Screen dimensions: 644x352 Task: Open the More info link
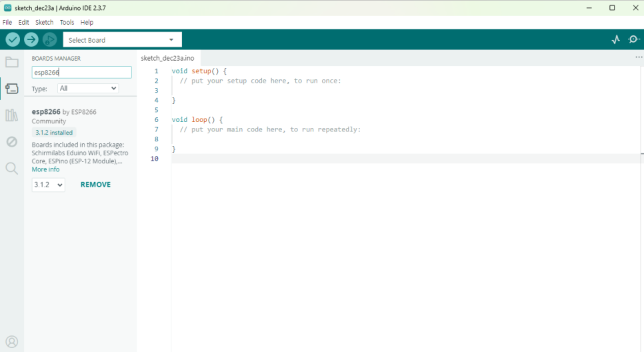[x=45, y=169]
